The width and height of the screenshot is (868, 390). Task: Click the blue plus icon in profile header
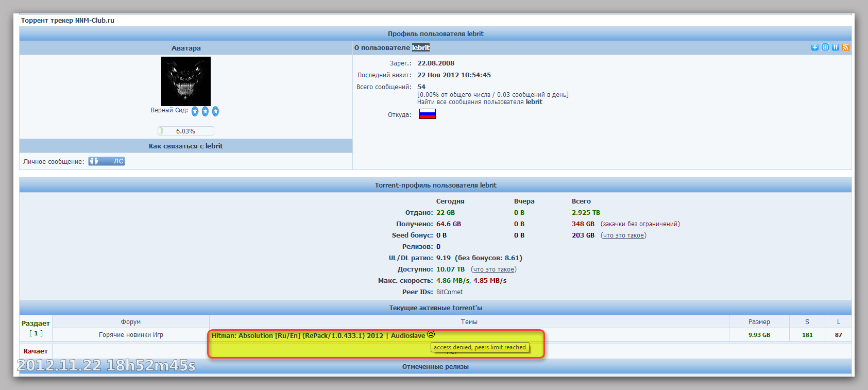click(x=814, y=47)
